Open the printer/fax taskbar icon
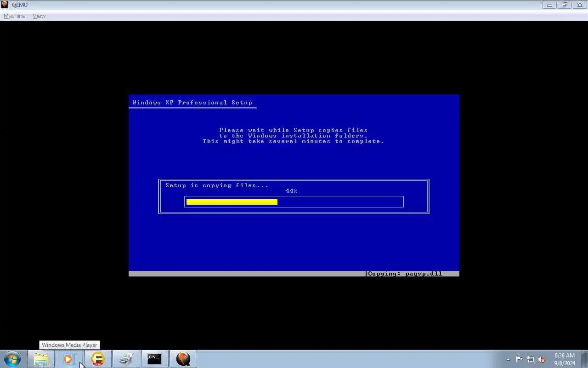588x368 pixels. (x=126, y=359)
